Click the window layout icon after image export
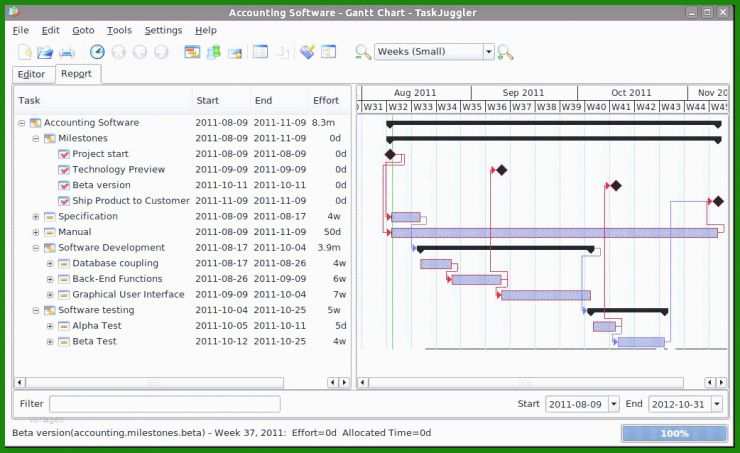Viewport: 740px width, 453px height. tap(261, 51)
